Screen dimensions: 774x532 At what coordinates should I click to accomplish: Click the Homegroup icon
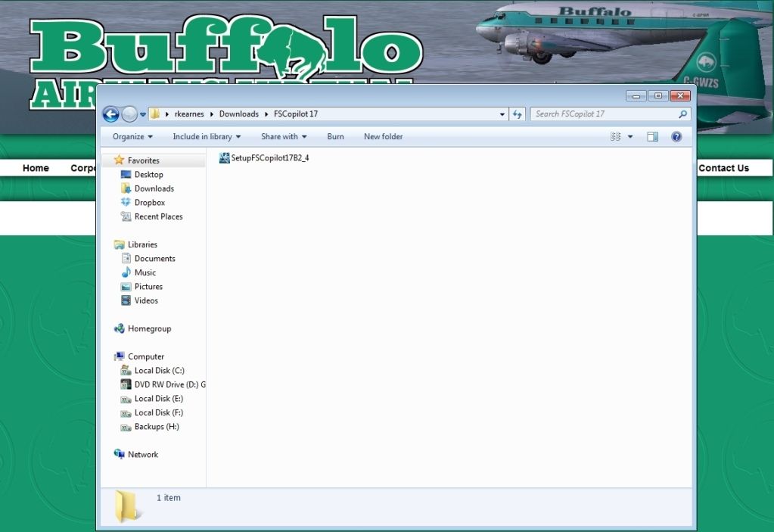point(119,328)
